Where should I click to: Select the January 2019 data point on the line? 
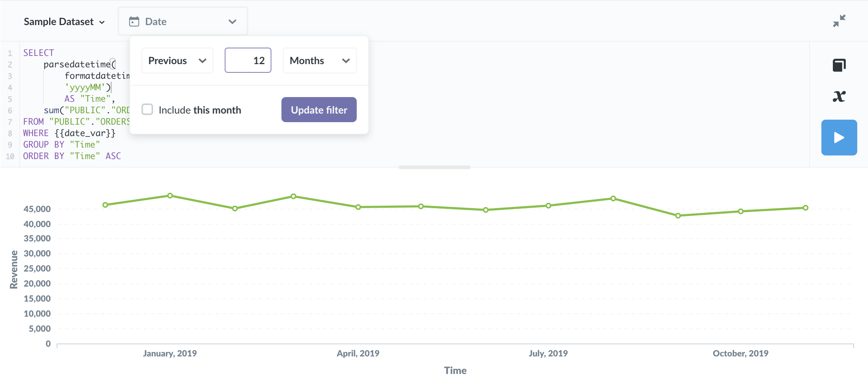click(x=170, y=196)
